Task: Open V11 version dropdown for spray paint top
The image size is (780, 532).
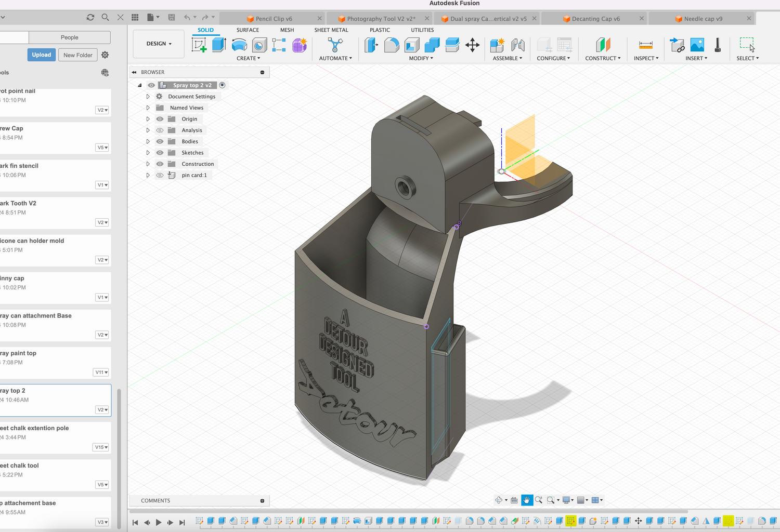Action: [101, 372]
